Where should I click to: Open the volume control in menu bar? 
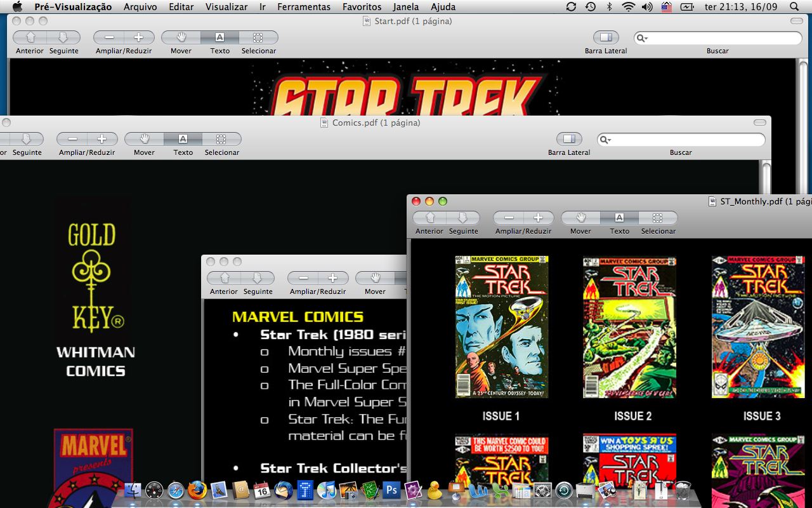(647, 7)
